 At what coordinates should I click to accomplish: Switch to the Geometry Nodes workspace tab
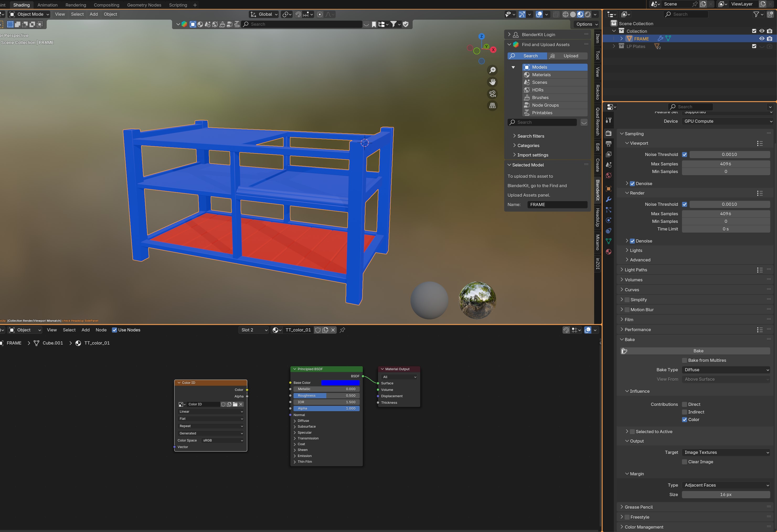pyautogui.click(x=144, y=5)
